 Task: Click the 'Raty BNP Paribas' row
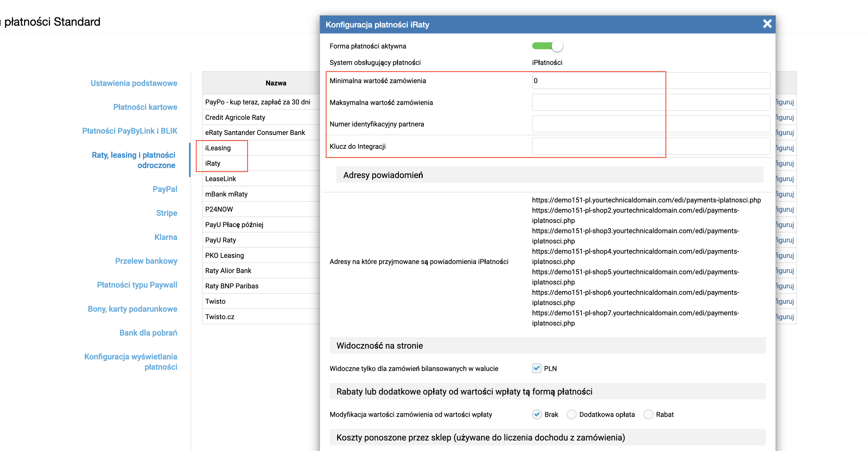(261, 286)
